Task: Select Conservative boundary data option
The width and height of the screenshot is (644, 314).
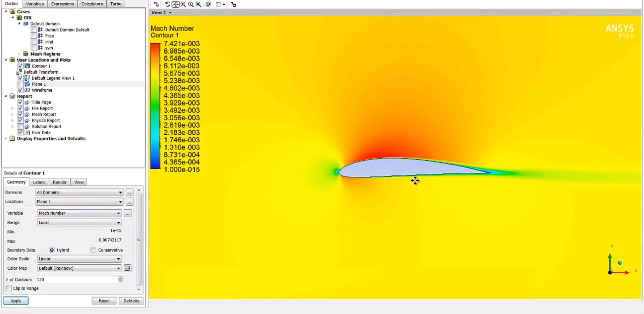Action: pyautogui.click(x=93, y=250)
